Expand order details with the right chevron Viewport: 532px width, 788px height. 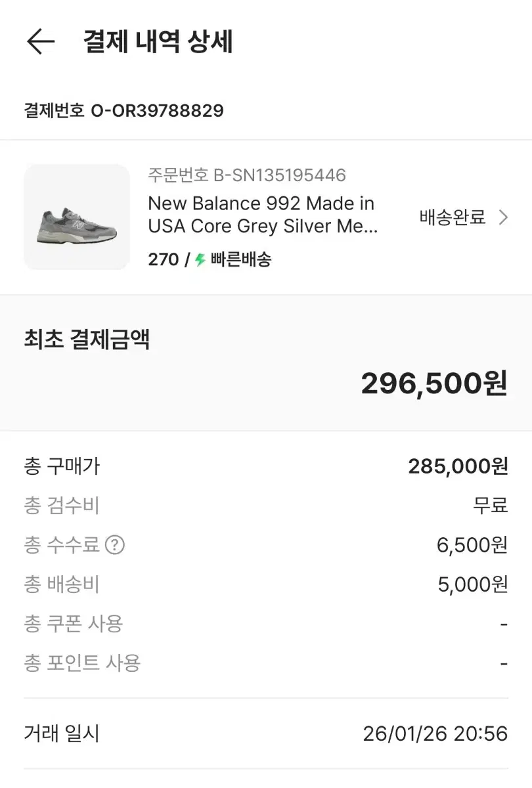[x=503, y=217]
